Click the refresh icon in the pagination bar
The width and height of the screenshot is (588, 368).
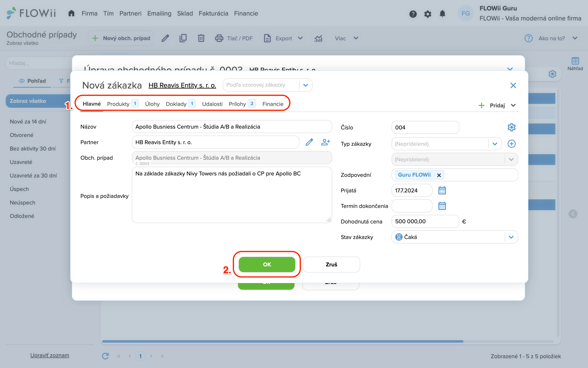[x=105, y=356]
